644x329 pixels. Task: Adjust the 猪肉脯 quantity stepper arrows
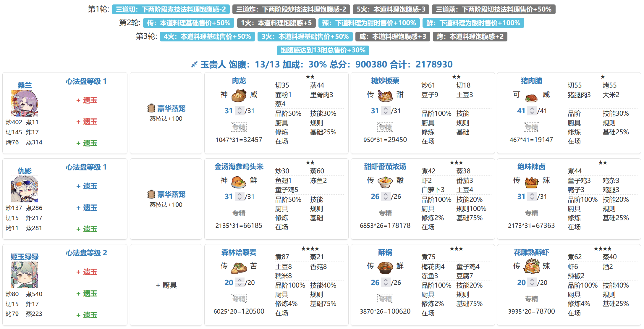click(x=532, y=111)
